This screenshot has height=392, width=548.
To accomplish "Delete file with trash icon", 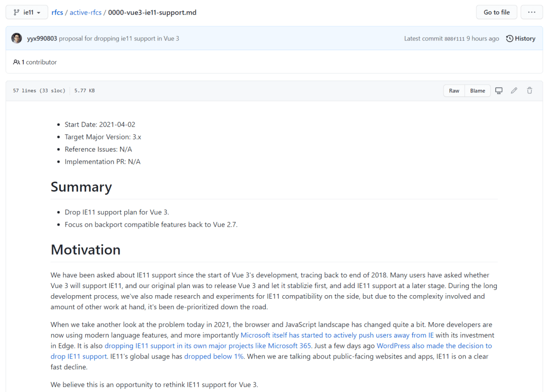I will (x=530, y=91).
